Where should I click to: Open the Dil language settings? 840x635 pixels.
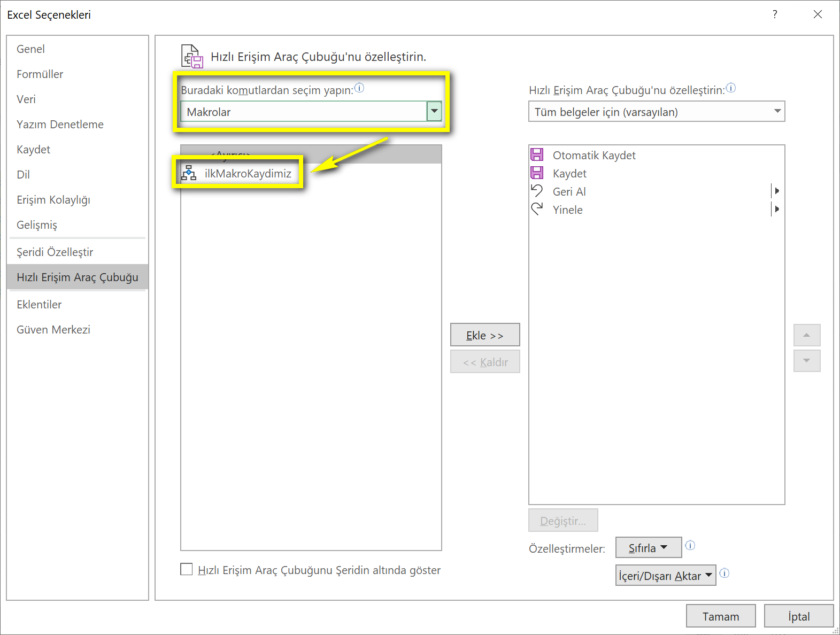click(78, 175)
